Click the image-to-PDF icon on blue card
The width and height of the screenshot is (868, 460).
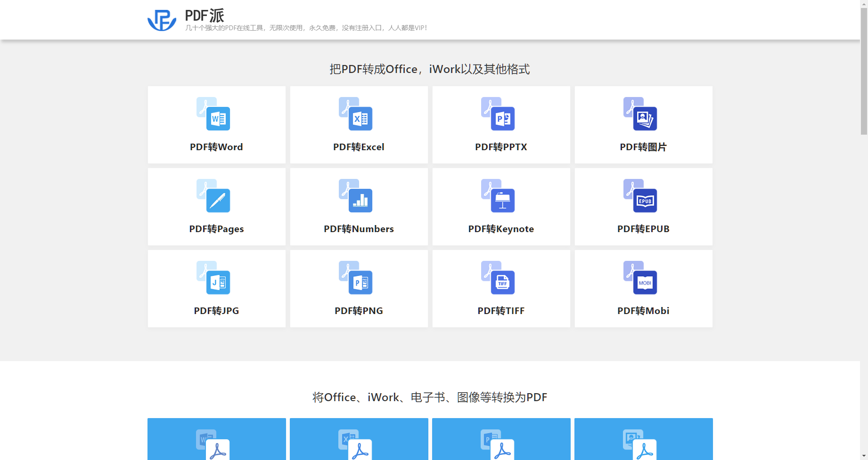[640, 444]
